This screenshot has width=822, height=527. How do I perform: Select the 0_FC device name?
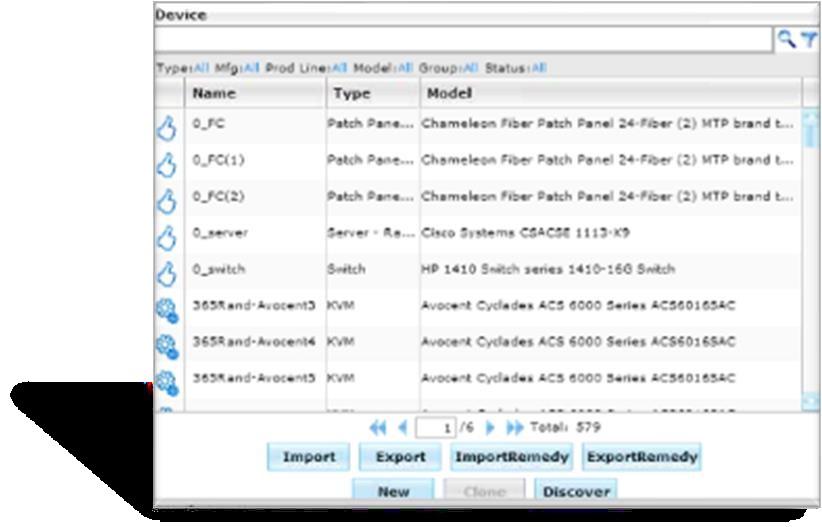pyautogui.click(x=209, y=124)
